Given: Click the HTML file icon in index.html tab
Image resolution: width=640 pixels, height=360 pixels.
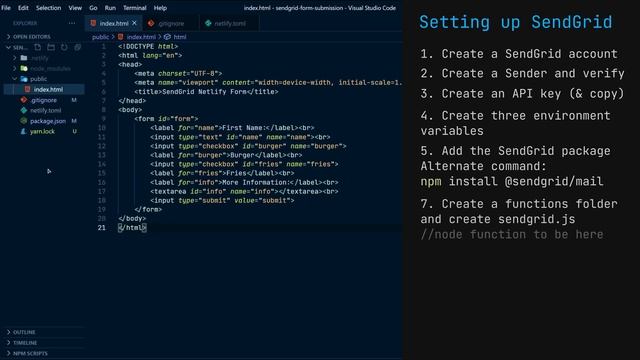Looking at the screenshot, I should [x=93, y=23].
